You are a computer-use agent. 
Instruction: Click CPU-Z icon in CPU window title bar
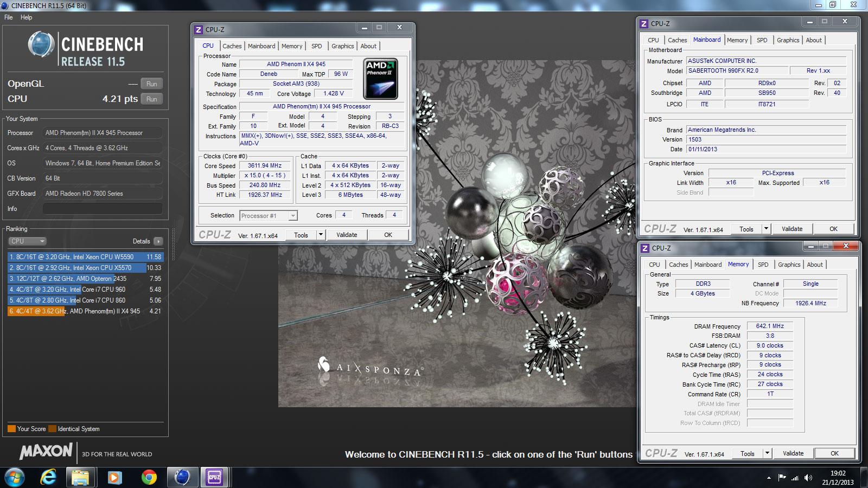tap(199, 30)
